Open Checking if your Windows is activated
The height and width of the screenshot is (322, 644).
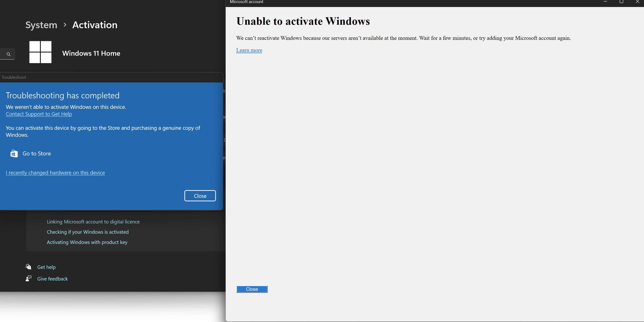click(x=88, y=232)
